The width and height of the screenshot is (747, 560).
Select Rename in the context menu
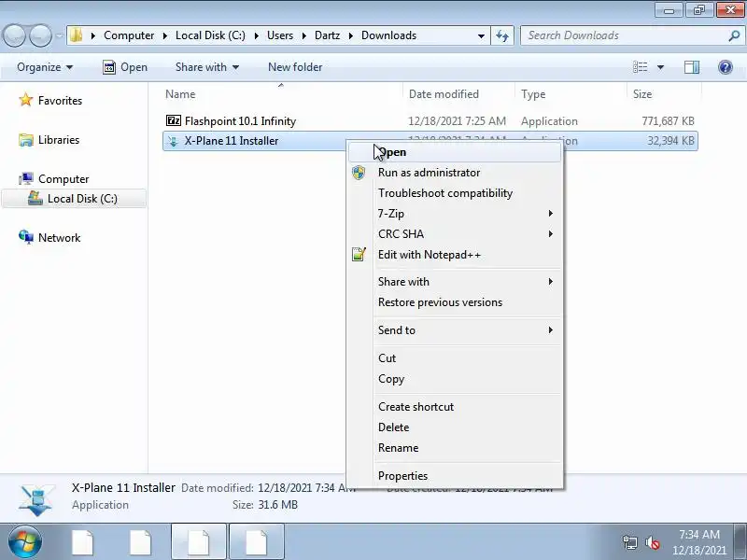coord(456,448)
